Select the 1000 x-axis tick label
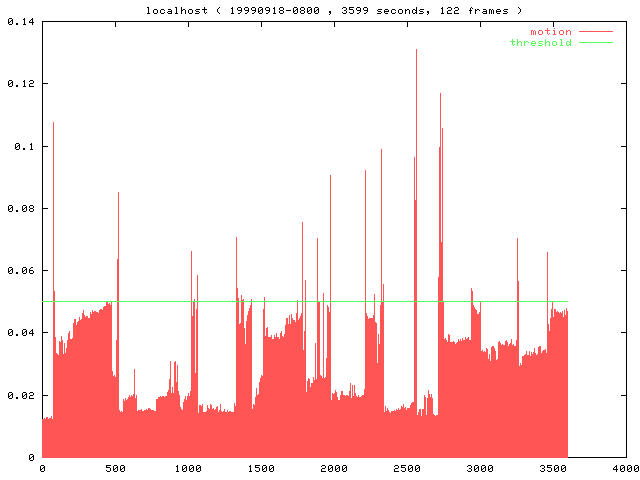 point(188,467)
